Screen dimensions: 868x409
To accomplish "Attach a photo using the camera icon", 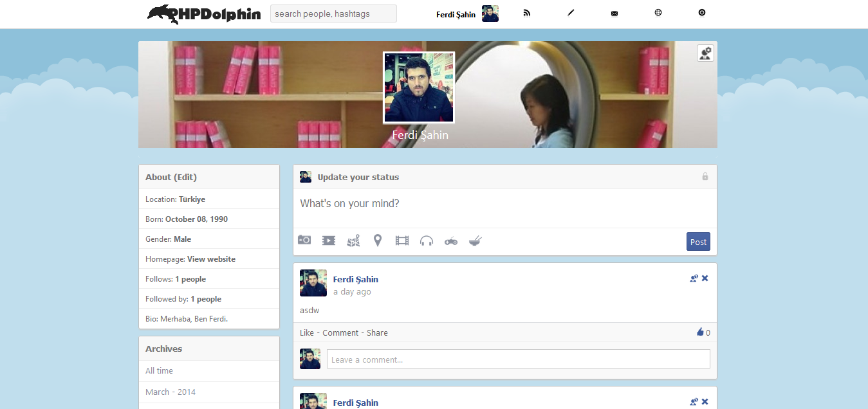I will tap(304, 239).
